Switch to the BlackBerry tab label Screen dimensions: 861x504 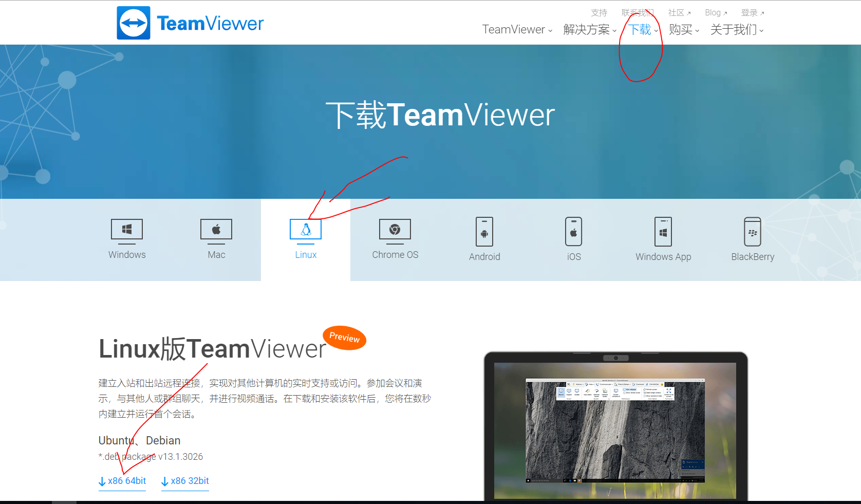pos(753,257)
